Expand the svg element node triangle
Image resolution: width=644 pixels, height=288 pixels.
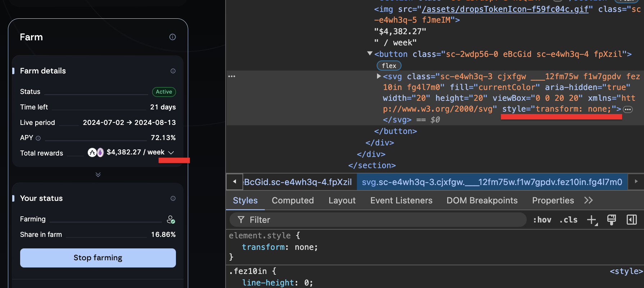(x=378, y=76)
